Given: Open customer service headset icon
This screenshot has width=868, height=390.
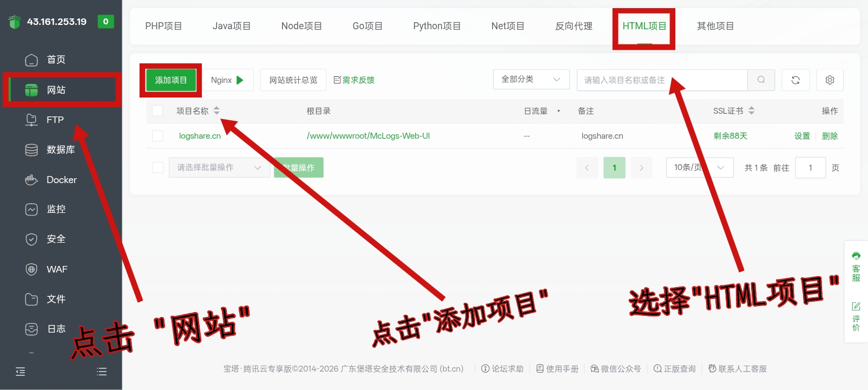Looking at the screenshot, I should pyautogui.click(x=856, y=256).
